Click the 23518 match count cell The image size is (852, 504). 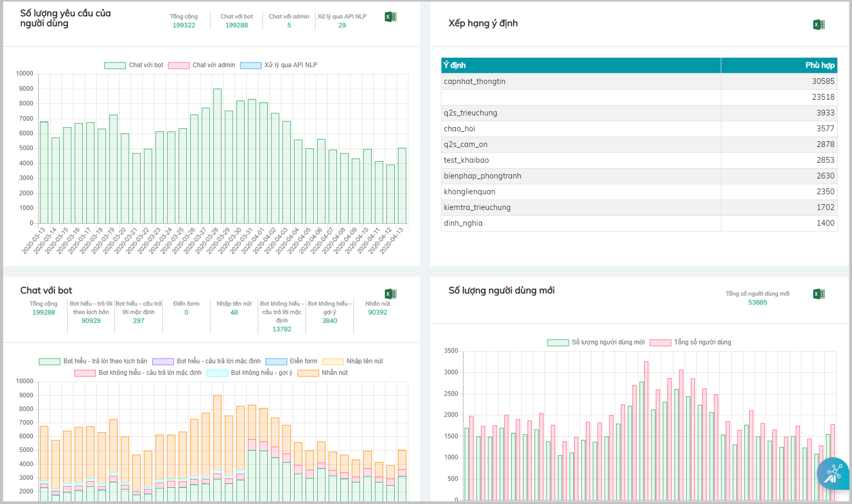pos(779,97)
